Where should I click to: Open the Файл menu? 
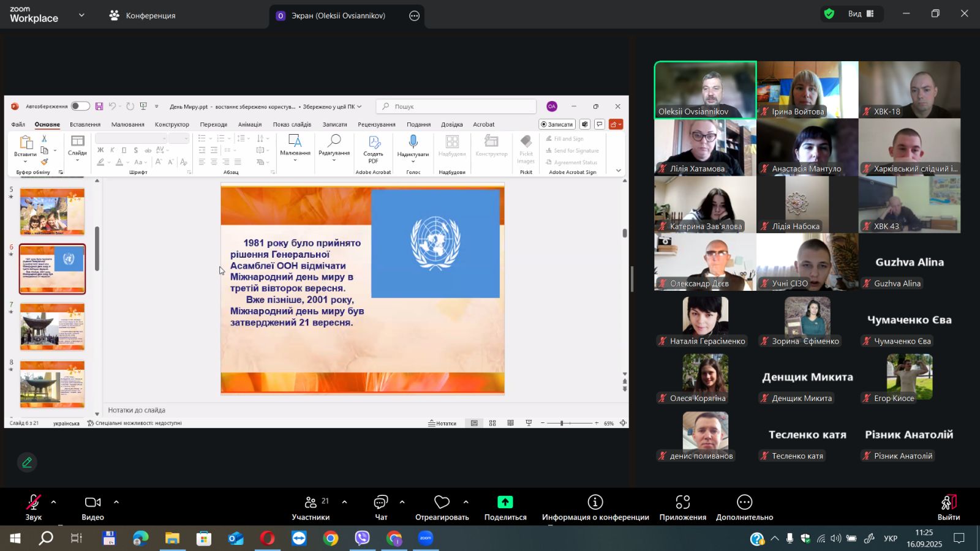point(18,124)
